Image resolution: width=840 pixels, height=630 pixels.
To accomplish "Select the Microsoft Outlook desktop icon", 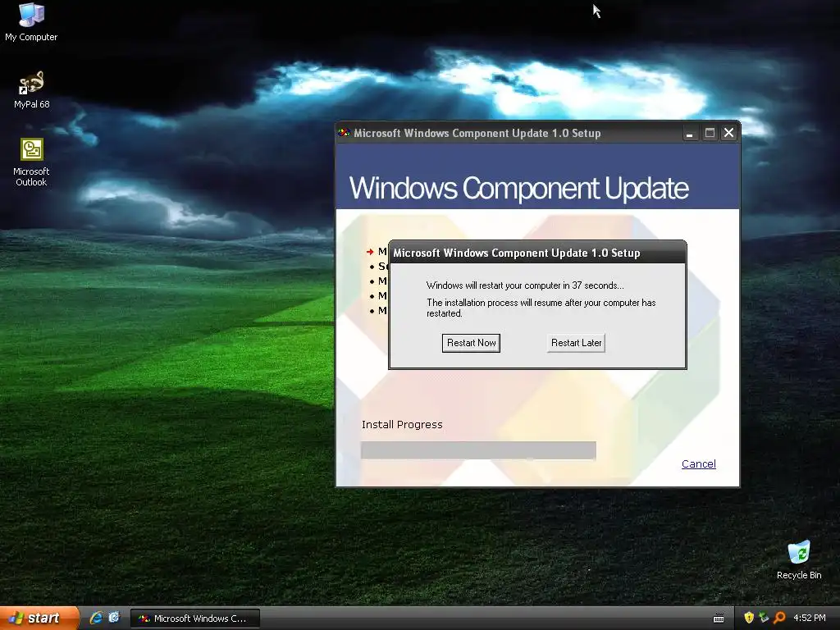I will [x=31, y=162].
